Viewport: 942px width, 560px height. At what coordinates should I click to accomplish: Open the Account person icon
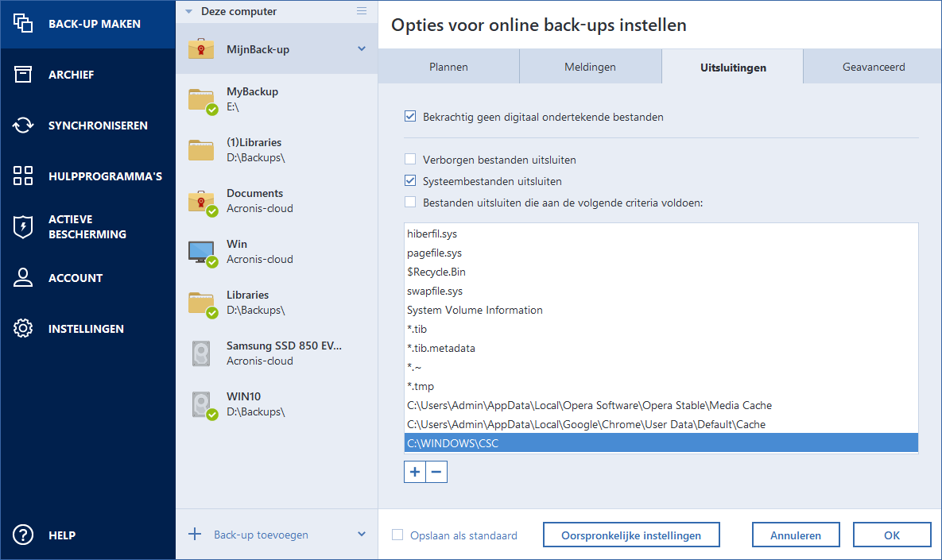point(23,277)
